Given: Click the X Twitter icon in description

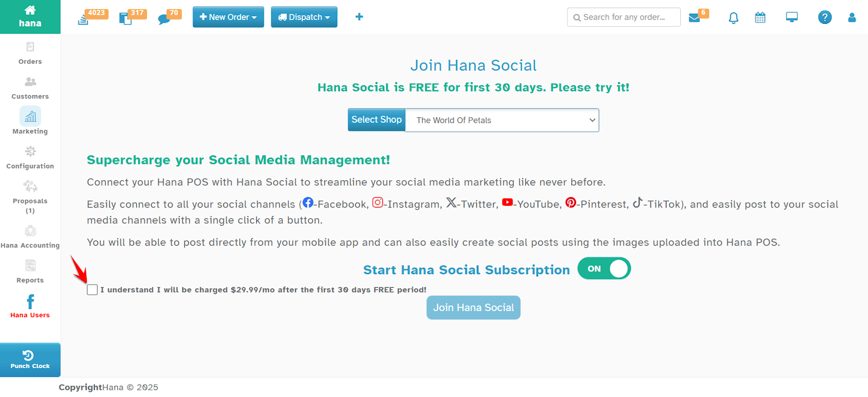Looking at the screenshot, I should (451, 203).
